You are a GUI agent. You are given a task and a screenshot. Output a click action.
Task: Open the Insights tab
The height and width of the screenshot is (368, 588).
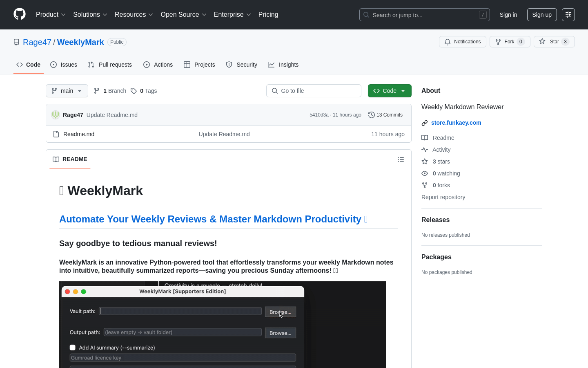click(x=283, y=65)
